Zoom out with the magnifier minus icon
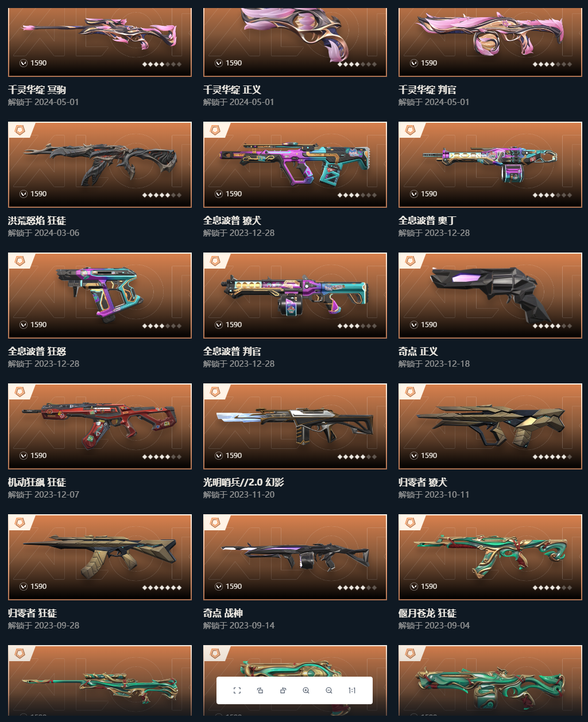This screenshot has width=588, height=722. [329, 690]
